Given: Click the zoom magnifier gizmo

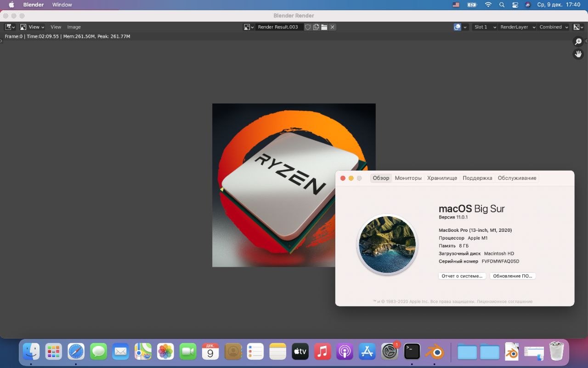Looking at the screenshot, I should (x=578, y=42).
